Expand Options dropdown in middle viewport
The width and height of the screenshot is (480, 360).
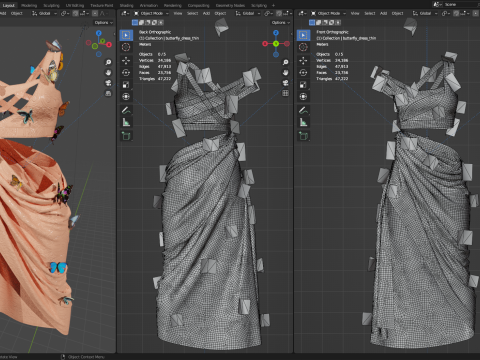[280, 22]
